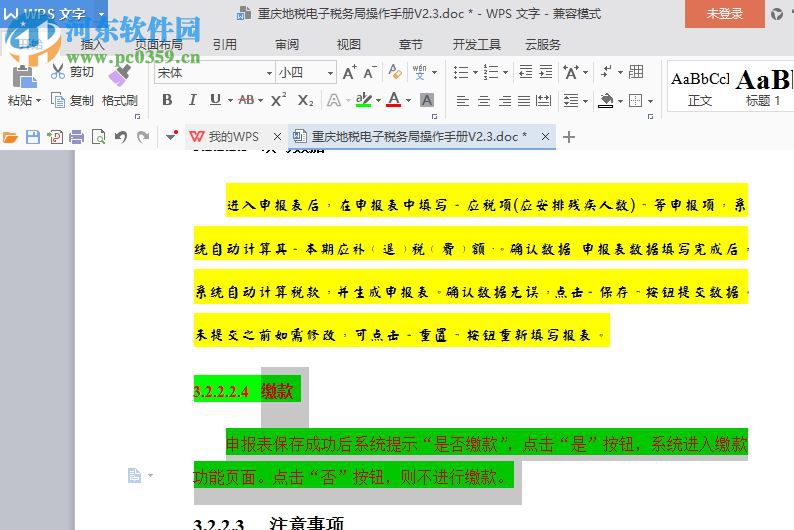This screenshot has height=530, width=794.
Task: Click the paragraph layout icon in left margin
Action: click(135, 475)
